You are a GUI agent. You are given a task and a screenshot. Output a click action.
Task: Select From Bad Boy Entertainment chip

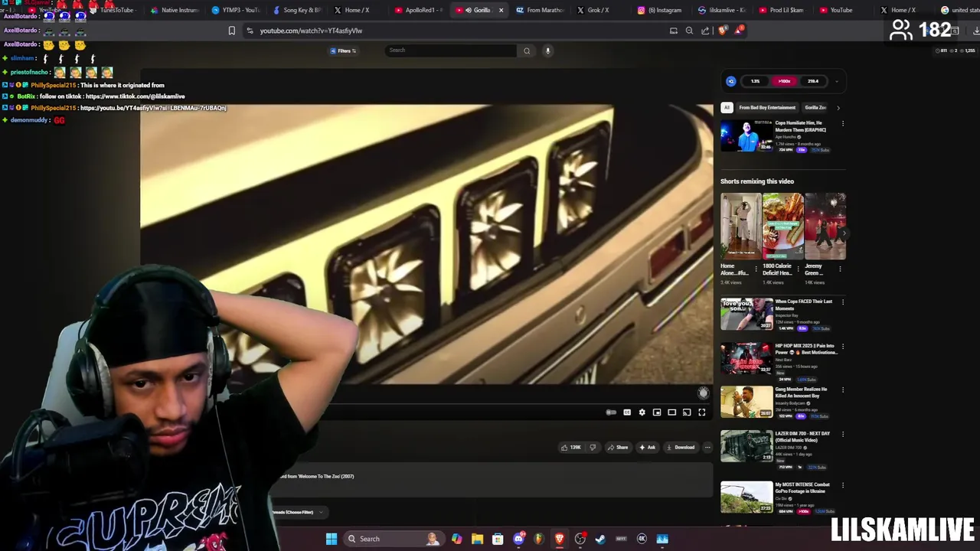pyautogui.click(x=767, y=108)
